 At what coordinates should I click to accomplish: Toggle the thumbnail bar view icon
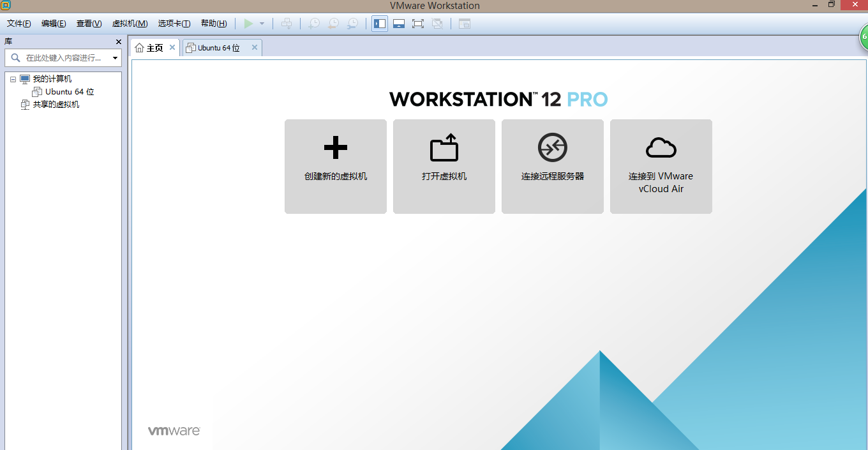pyautogui.click(x=399, y=24)
